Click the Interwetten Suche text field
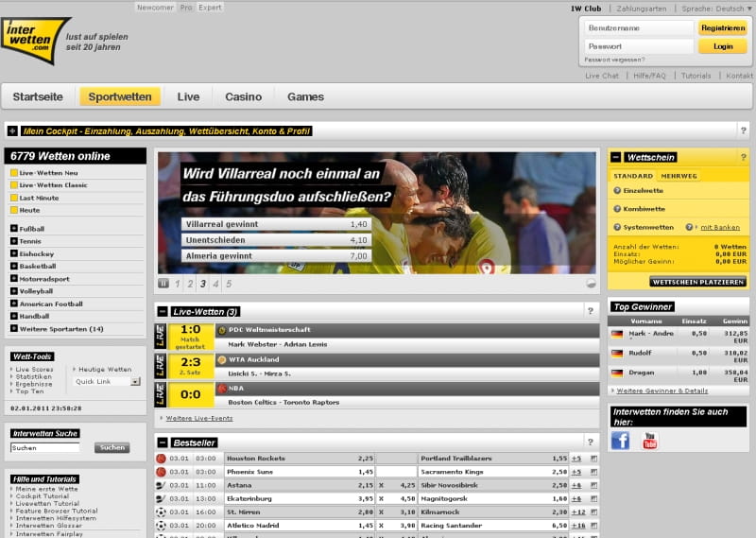The width and height of the screenshot is (756, 538). tap(44, 448)
